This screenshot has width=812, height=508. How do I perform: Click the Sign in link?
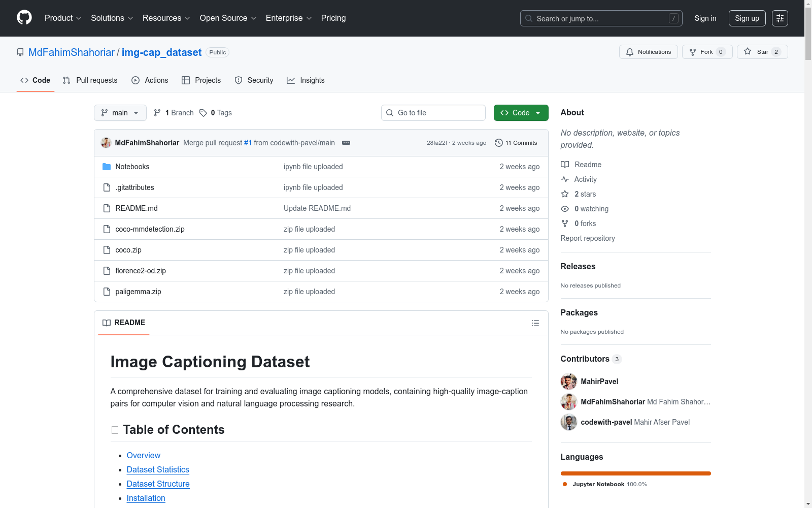(705, 18)
